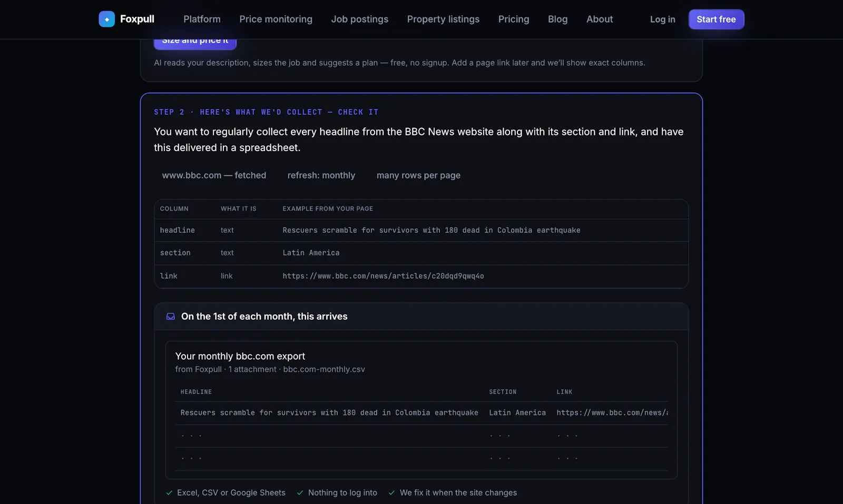Click Your monthly bbc.com export title
The image size is (843, 504).
coord(240,356)
